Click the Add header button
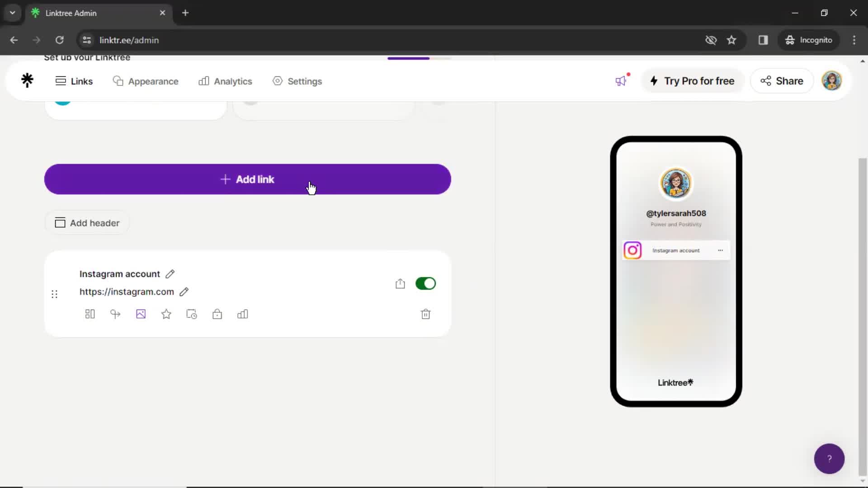 pos(87,223)
